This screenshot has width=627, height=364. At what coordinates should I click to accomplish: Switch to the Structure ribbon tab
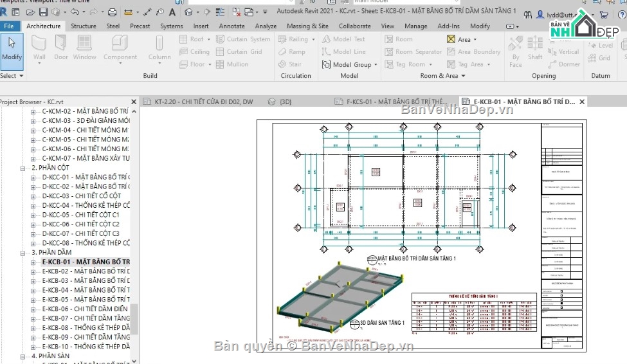[83, 26]
